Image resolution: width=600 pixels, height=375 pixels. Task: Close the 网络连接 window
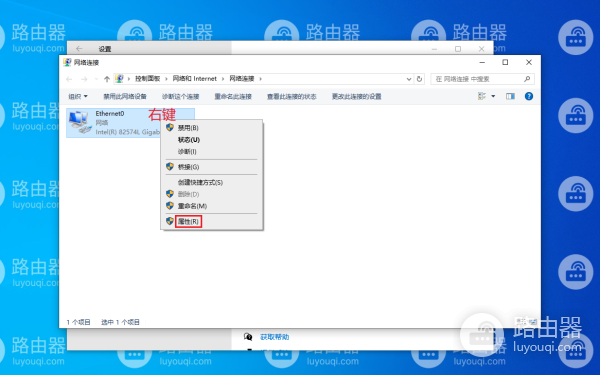[x=529, y=62]
